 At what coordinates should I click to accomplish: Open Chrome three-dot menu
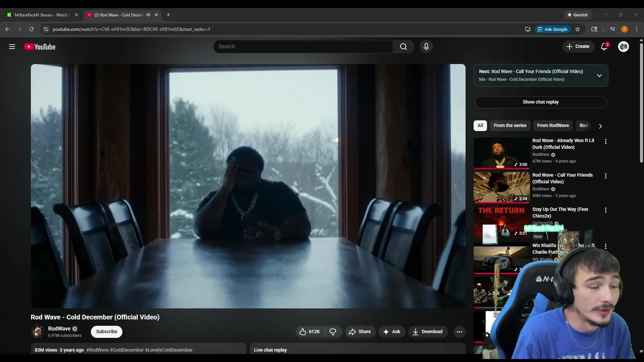636,29
